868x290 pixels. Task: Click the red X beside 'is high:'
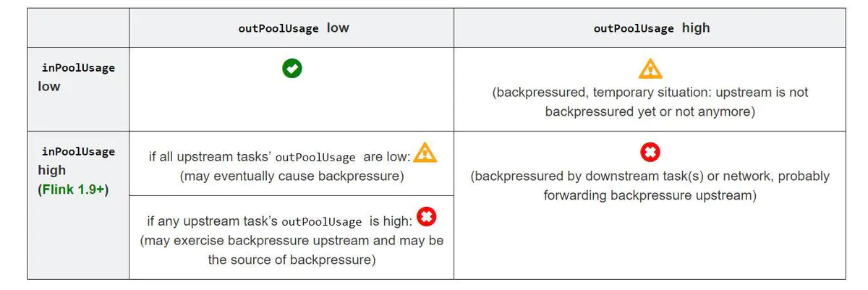click(x=427, y=217)
